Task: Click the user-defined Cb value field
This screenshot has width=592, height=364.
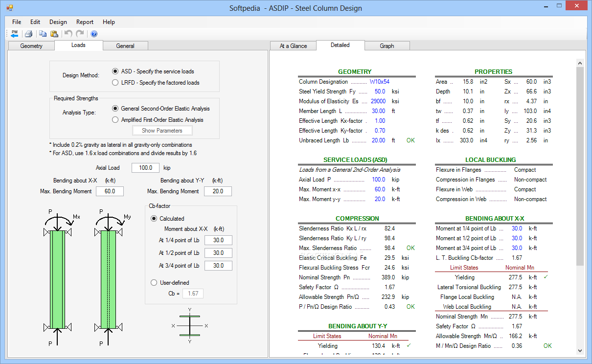Action: pyautogui.click(x=193, y=294)
